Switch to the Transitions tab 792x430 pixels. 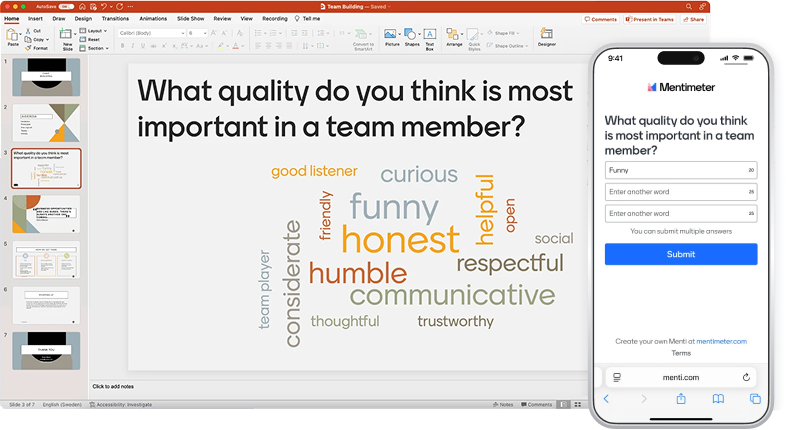coord(115,18)
